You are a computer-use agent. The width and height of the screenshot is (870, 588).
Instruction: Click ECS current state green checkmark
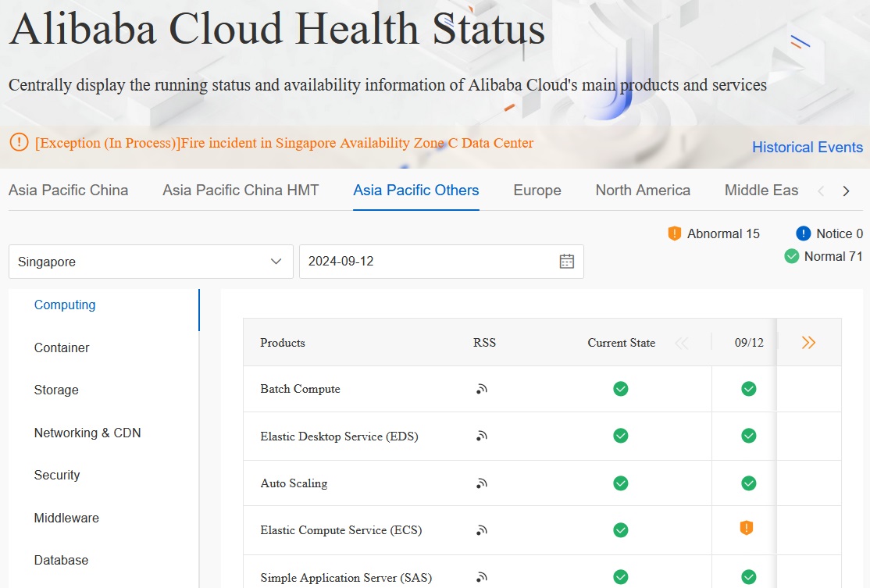click(x=621, y=530)
